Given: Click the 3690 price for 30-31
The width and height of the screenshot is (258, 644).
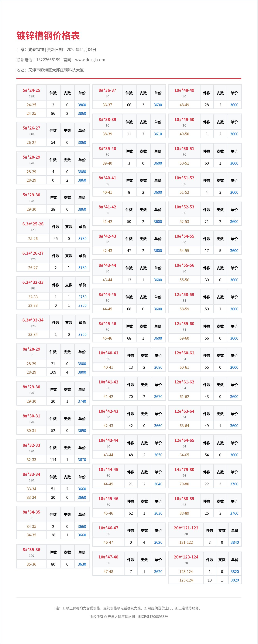Looking at the screenshot, I should [x=82, y=430].
